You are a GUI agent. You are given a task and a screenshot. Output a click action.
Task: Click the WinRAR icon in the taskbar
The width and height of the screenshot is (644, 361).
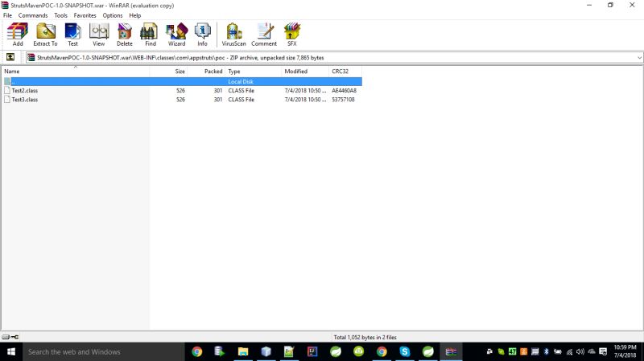pyautogui.click(x=451, y=352)
